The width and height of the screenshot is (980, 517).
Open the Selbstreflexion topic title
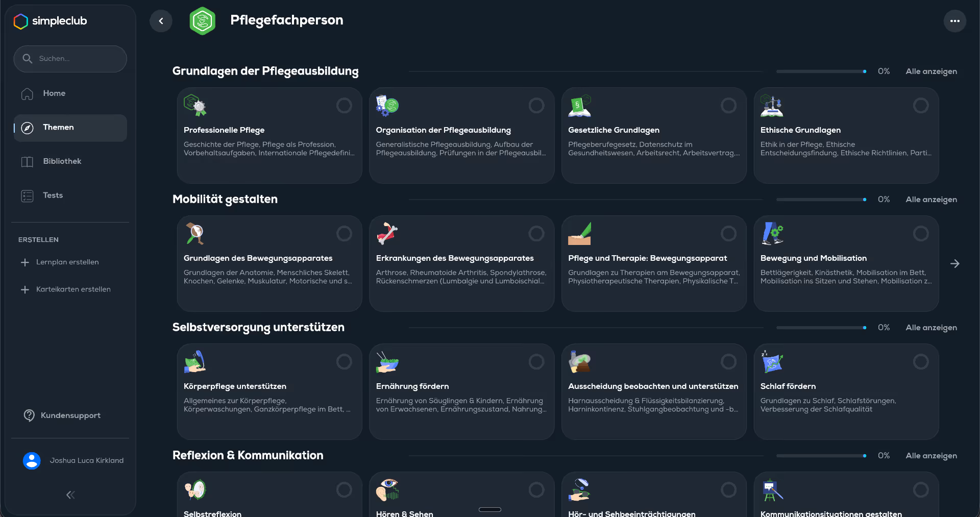click(212, 513)
